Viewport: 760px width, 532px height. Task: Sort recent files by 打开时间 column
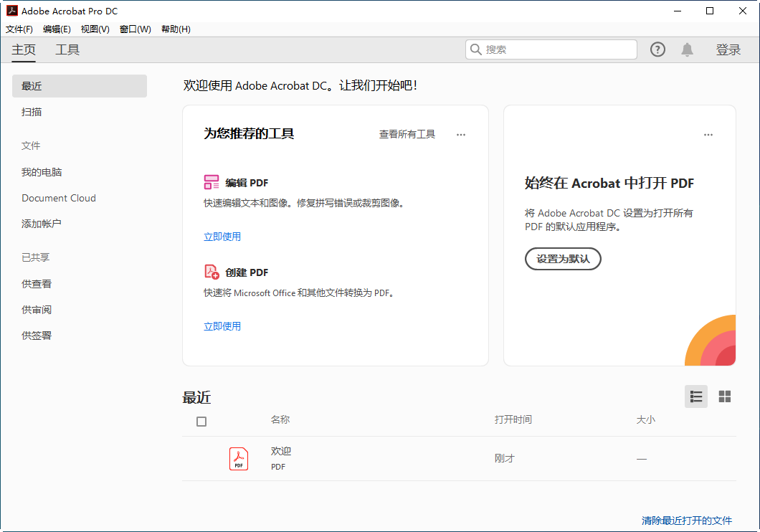point(513,419)
